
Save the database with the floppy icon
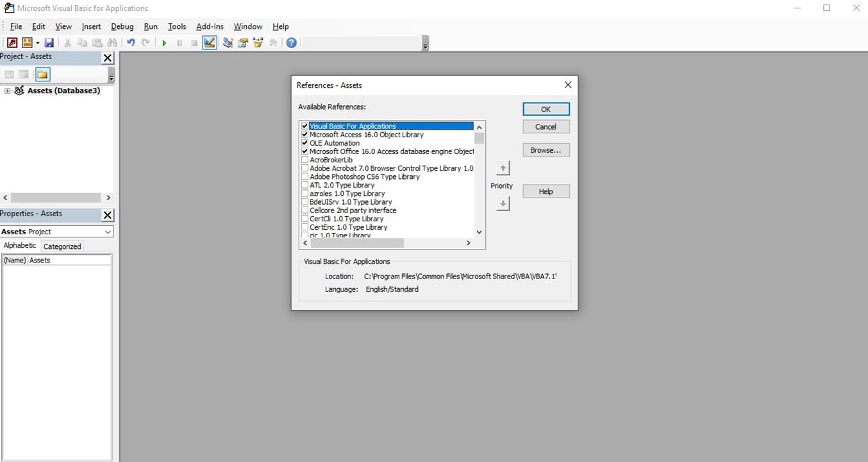click(x=49, y=43)
